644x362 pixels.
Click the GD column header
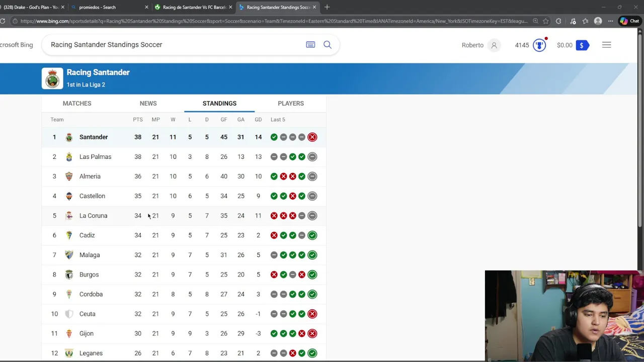258,120
